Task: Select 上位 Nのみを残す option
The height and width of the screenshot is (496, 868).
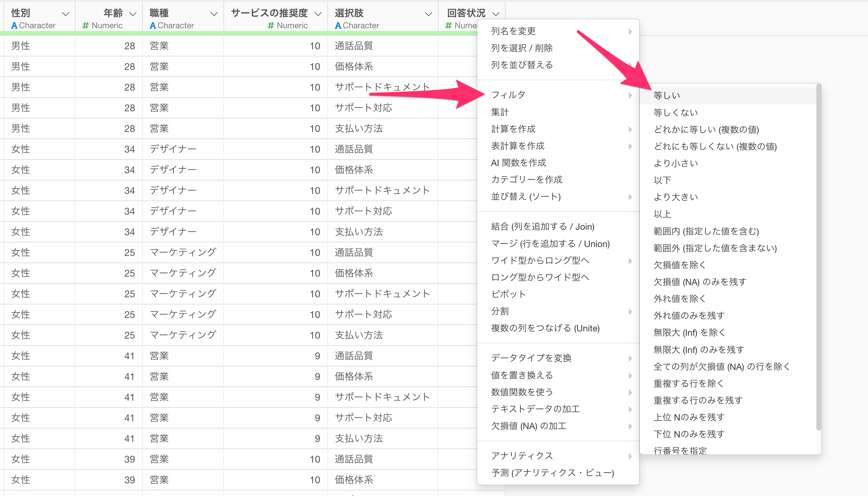Action: click(x=689, y=417)
